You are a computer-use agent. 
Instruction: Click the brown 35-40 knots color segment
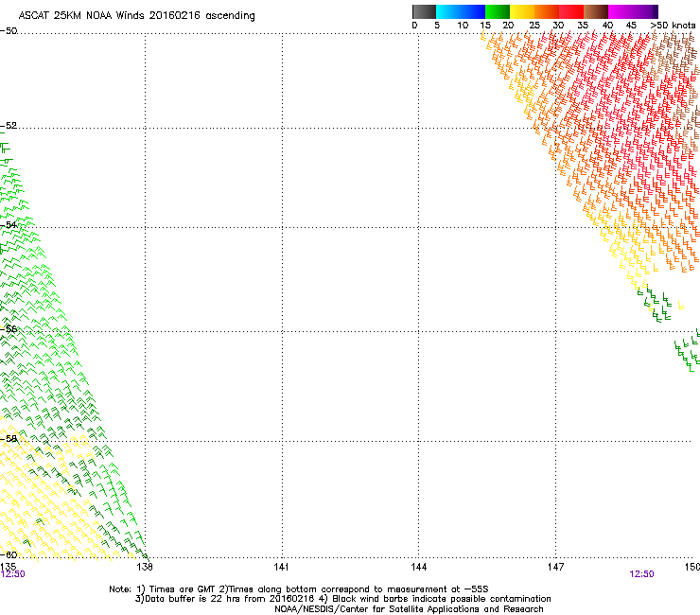click(x=596, y=11)
